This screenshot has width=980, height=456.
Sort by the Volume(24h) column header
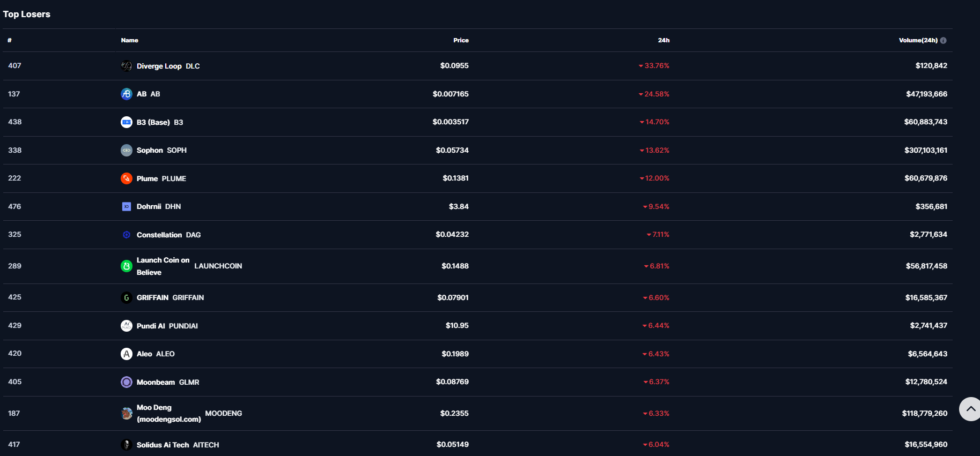(x=918, y=40)
